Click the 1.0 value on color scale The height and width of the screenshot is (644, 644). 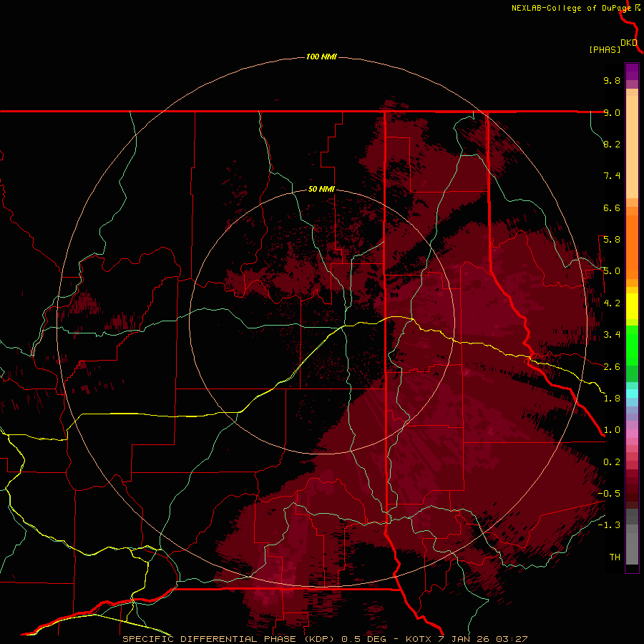pos(612,430)
